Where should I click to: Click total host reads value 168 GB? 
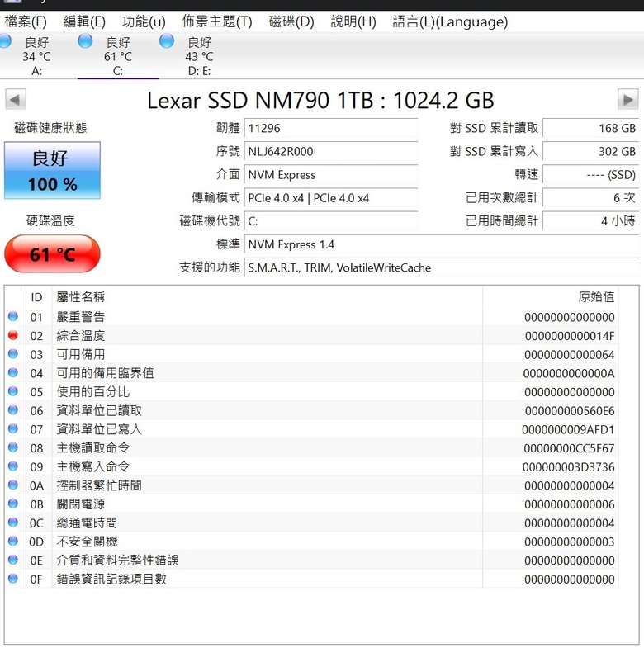click(590, 128)
